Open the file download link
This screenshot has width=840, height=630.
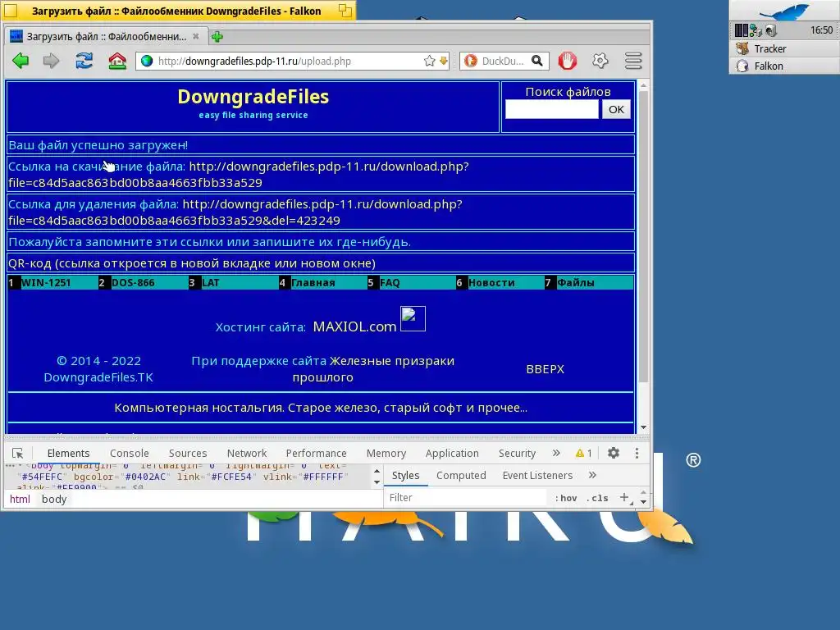[239, 175]
